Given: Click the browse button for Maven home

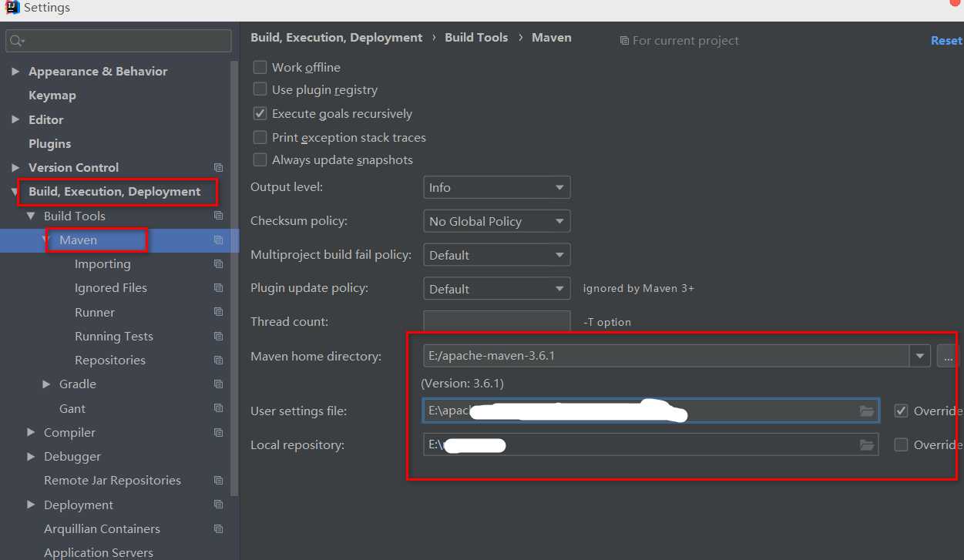Looking at the screenshot, I should 947,356.
